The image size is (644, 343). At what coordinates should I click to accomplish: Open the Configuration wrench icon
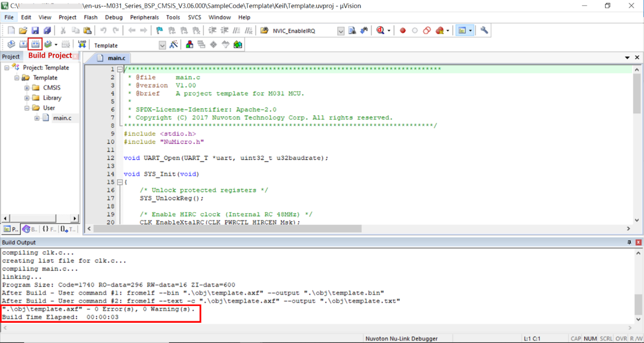[x=484, y=31]
